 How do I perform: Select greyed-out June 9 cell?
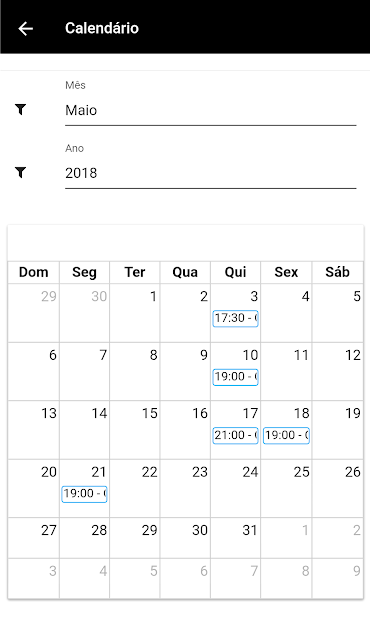[x=337, y=578]
